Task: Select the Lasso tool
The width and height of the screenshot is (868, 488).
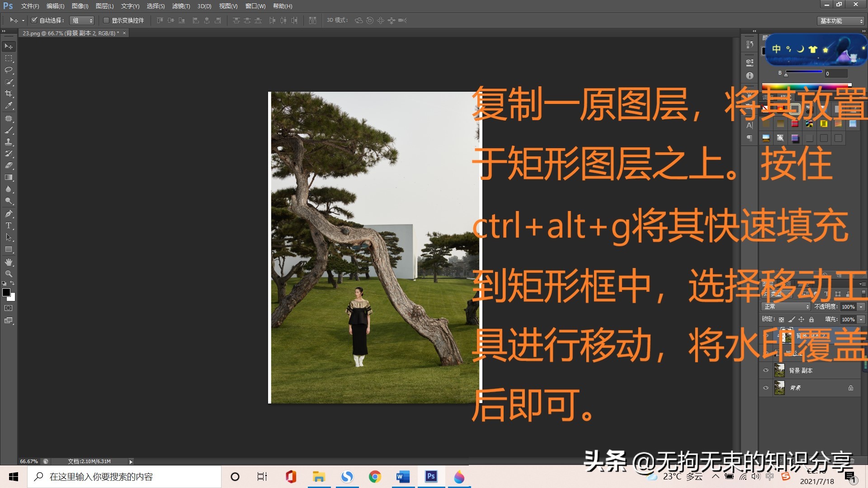Action: 8,70
